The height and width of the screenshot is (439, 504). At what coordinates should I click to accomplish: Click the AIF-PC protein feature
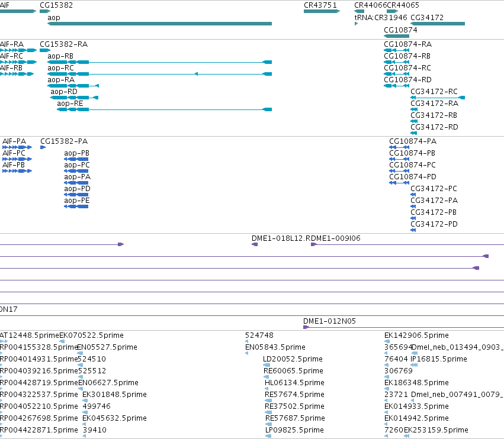[17, 159]
